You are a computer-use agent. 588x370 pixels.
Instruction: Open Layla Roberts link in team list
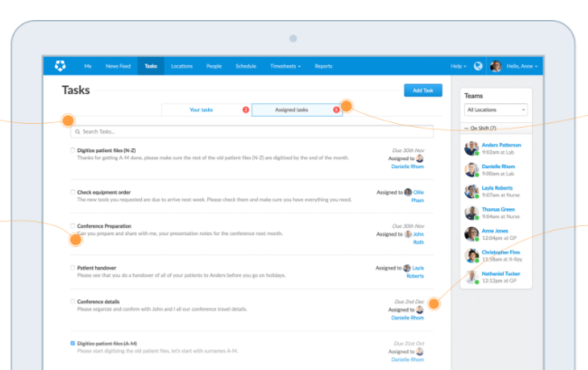497,188
